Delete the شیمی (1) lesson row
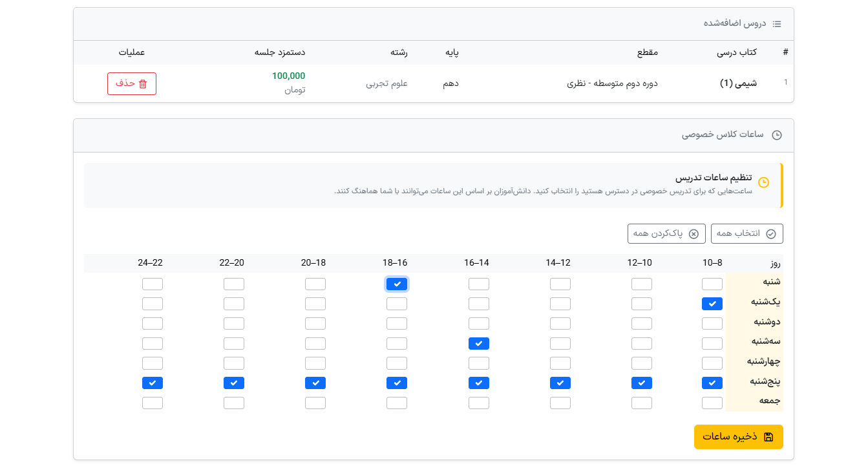The image size is (868, 466). click(132, 84)
